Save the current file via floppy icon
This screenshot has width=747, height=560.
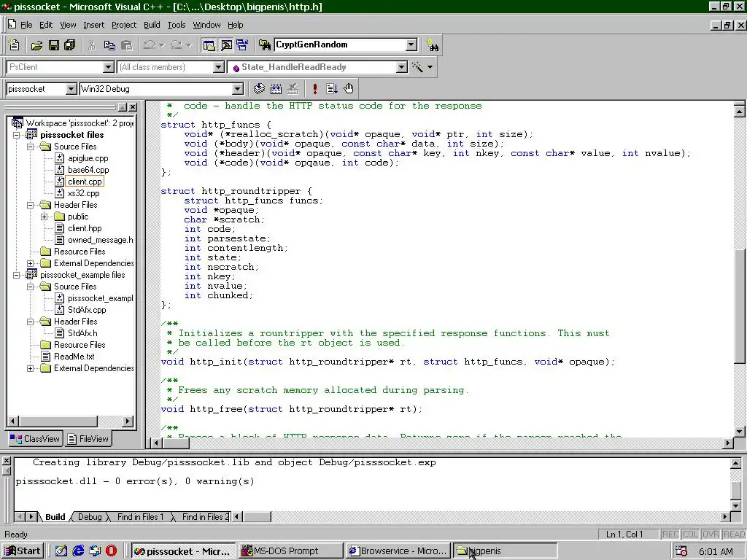(x=54, y=45)
